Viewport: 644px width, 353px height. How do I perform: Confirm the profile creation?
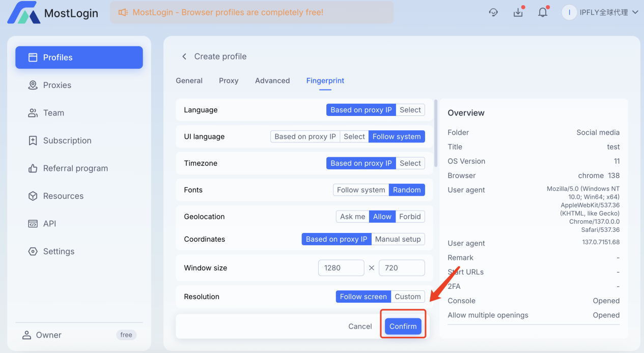tap(403, 327)
